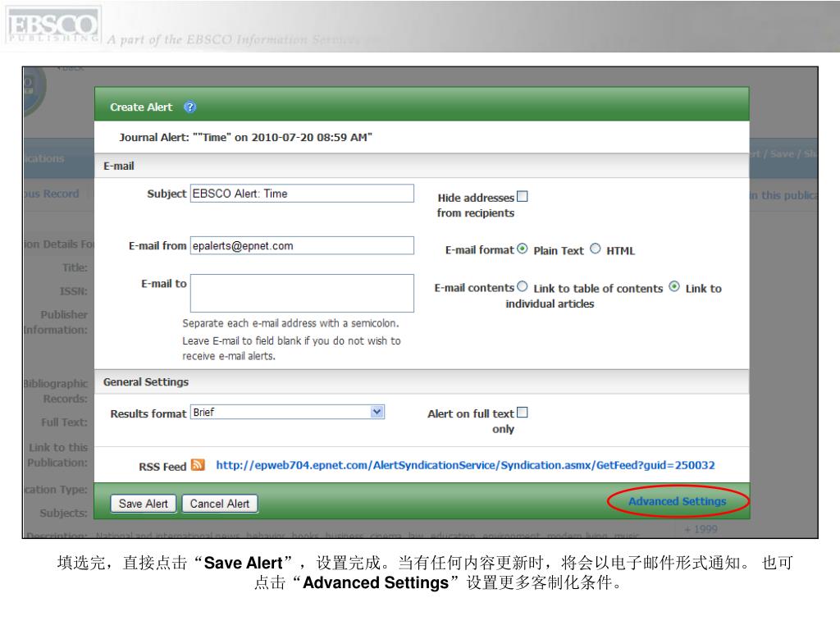Click the E-mail from field
The image size is (840, 630).
[302, 245]
